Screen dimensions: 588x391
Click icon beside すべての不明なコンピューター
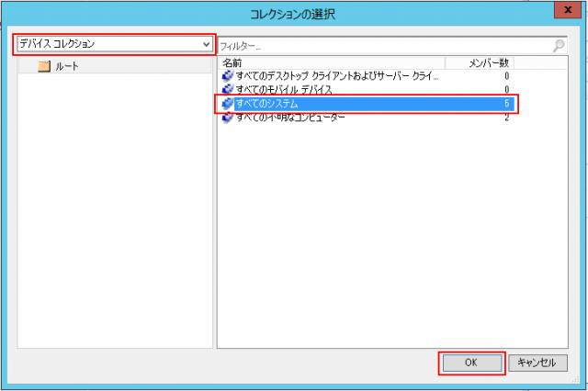228,117
